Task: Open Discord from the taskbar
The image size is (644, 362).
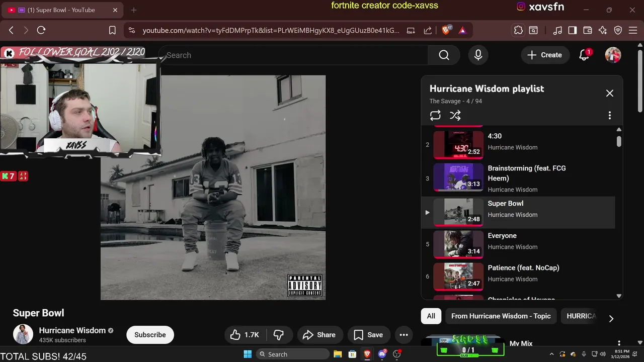Action: pos(382,354)
